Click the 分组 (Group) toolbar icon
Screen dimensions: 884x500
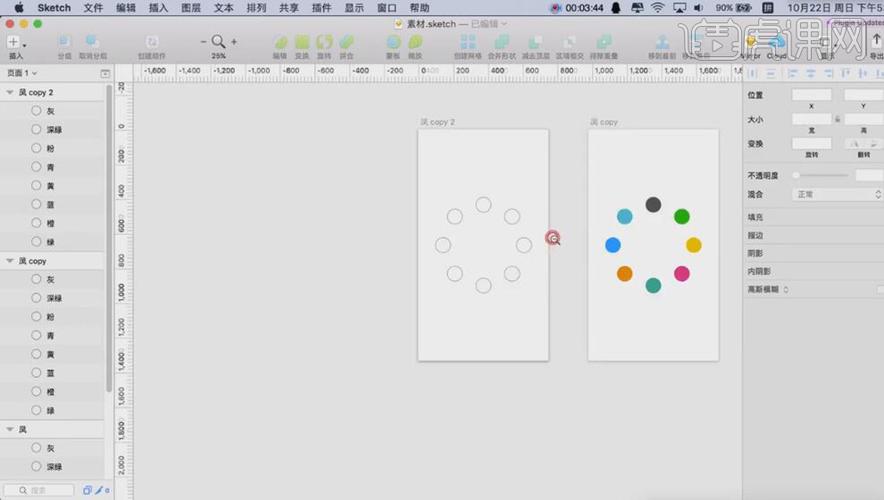[x=64, y=43]
